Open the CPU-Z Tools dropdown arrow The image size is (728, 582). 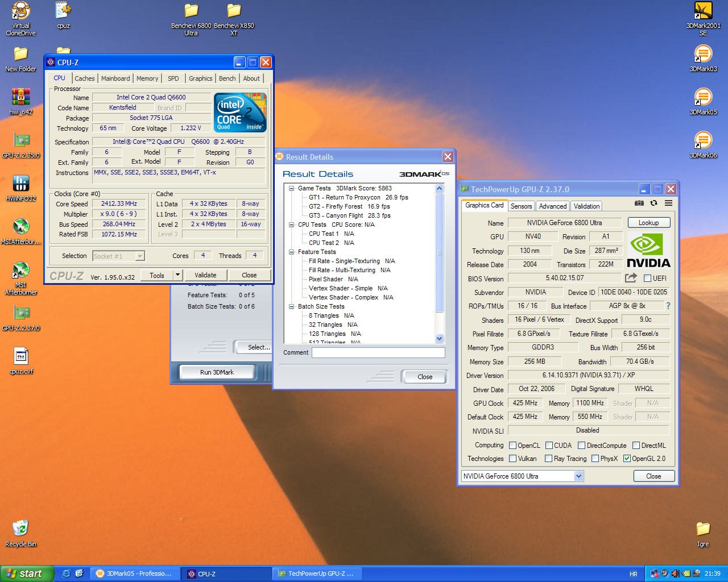(x=177, y=275)
